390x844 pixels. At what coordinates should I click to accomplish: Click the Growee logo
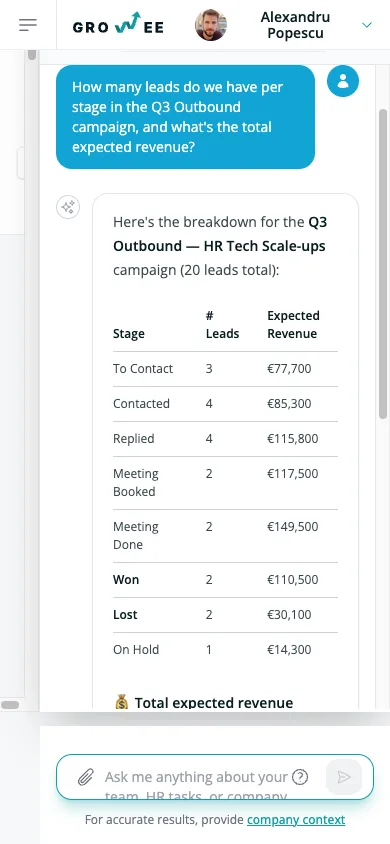click(118, 25)
